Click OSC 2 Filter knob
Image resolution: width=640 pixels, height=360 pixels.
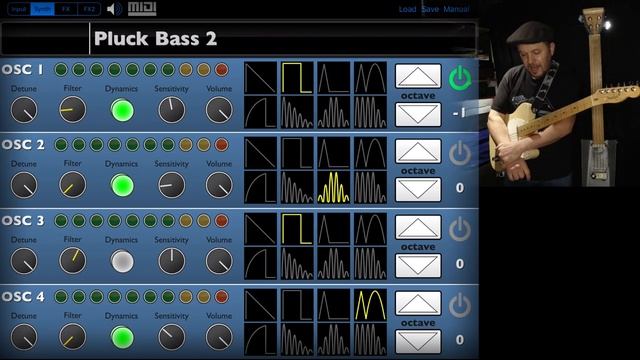coord(73,185)
